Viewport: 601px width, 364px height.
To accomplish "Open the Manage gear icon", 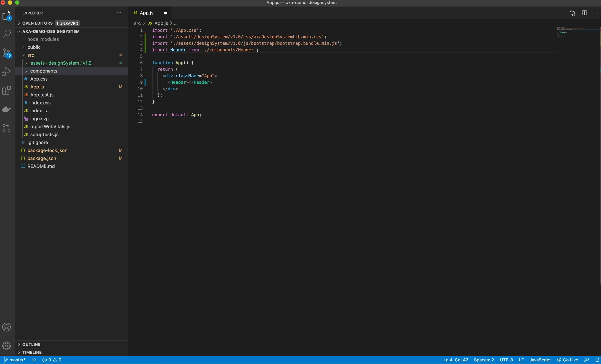I will tap(7, 346).
